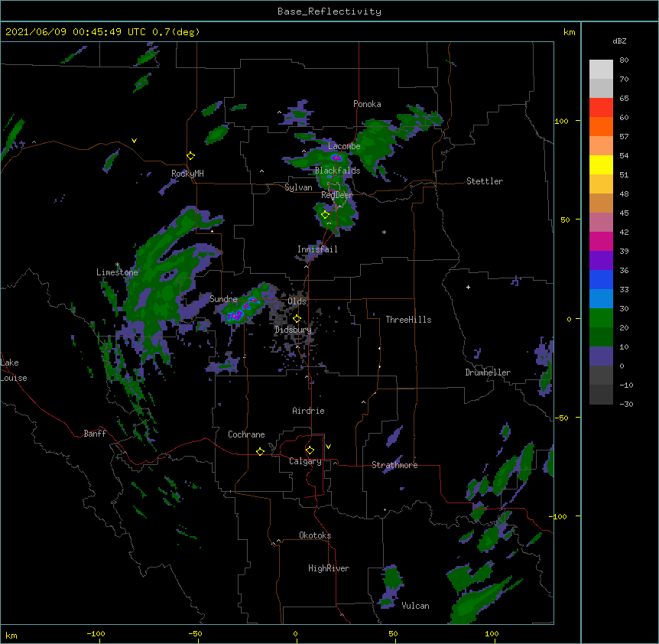This screenshot has width=659, height=644.
Task: Click the yellow diamond marker beside RockyMH
Action: point(190,156)
